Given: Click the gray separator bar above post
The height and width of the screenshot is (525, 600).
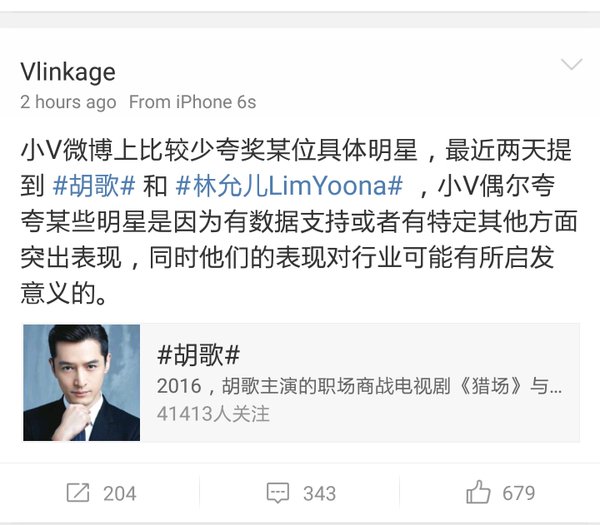Looking at the screenshot, I should pos(300,20).
